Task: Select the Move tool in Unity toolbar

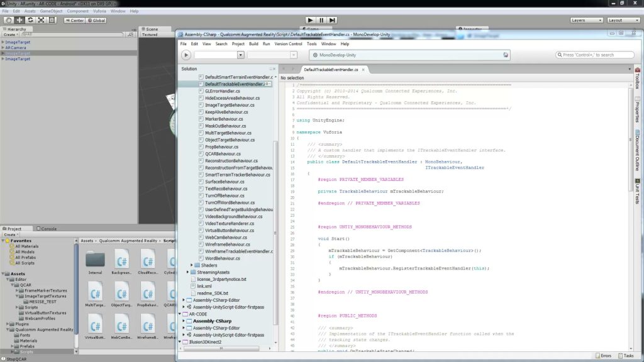Action: tap(19, 20)
